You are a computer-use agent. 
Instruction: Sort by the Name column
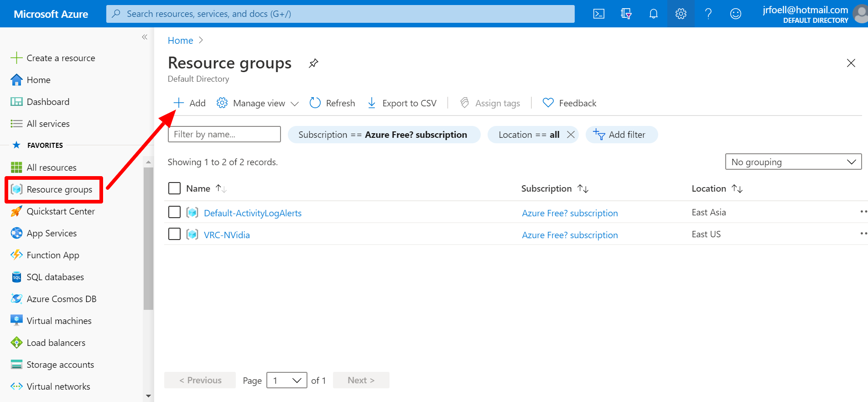pos(206,188)
